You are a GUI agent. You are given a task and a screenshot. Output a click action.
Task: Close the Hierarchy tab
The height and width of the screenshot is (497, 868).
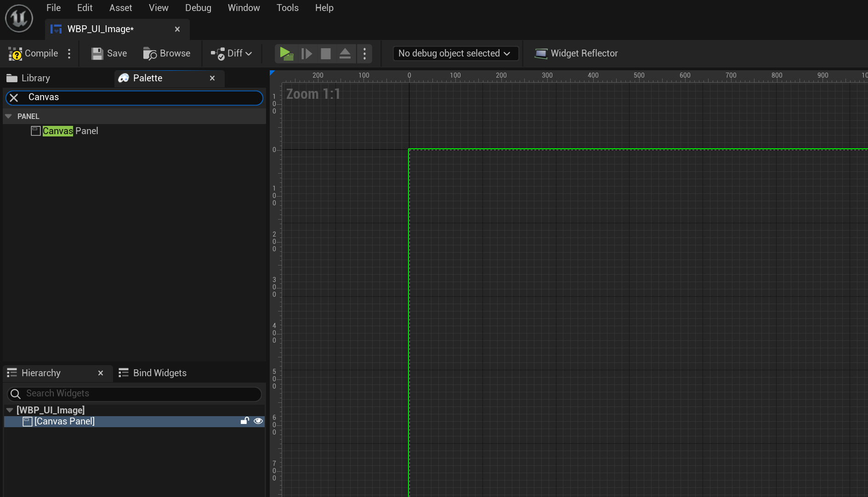pyautogui.click(x=101, y=373)
